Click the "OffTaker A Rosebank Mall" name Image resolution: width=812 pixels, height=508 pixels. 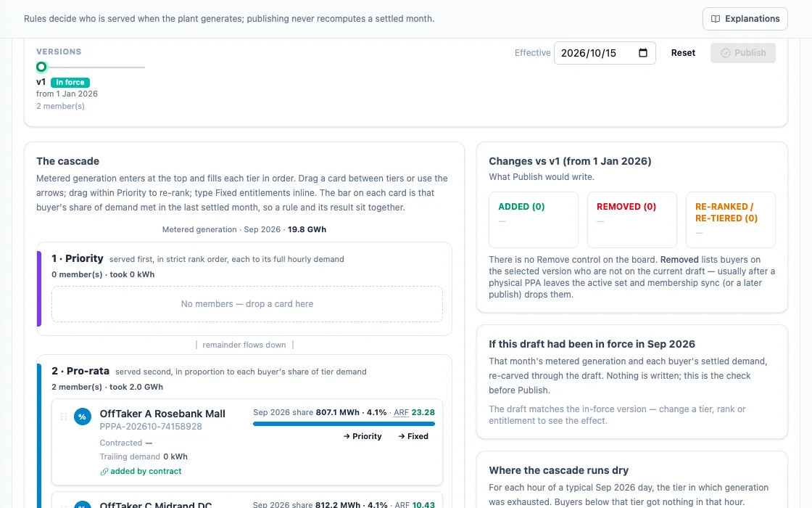click(x=162, y=414)
